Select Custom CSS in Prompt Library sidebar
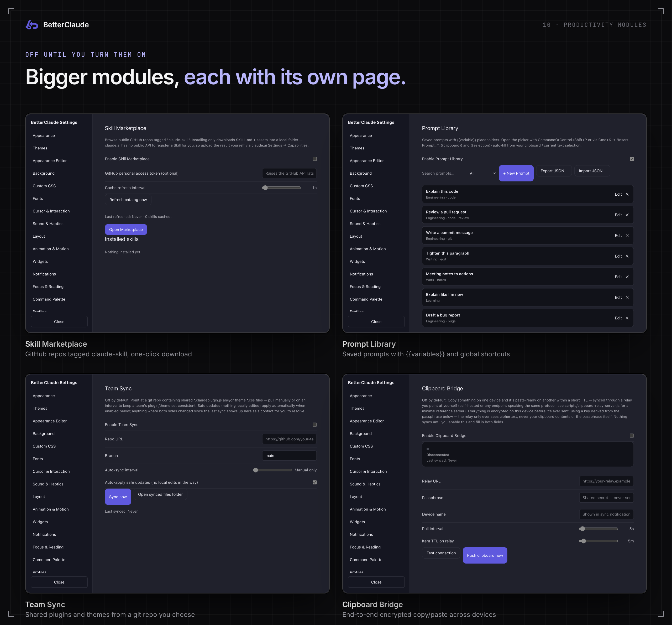This screenshot has width=672, height=625. pyautogui.click(x=361, y=186)
